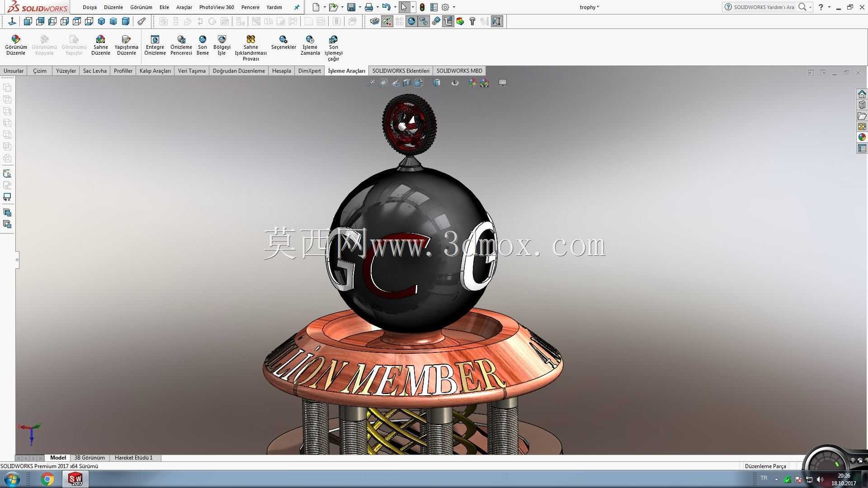This screenshot has width=868, height=488.
Task: Launch Son İleme (Final Render)
Action: [203, 45]
